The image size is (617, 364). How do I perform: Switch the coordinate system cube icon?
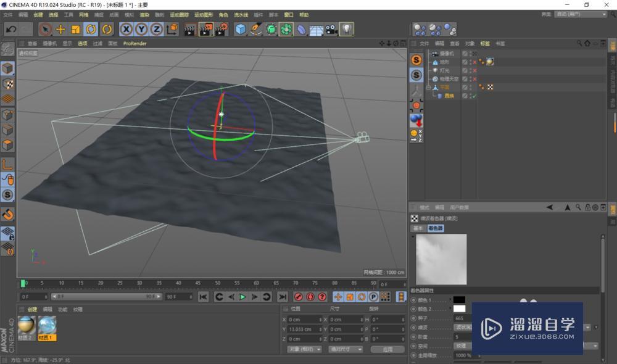tap(172, 29)
